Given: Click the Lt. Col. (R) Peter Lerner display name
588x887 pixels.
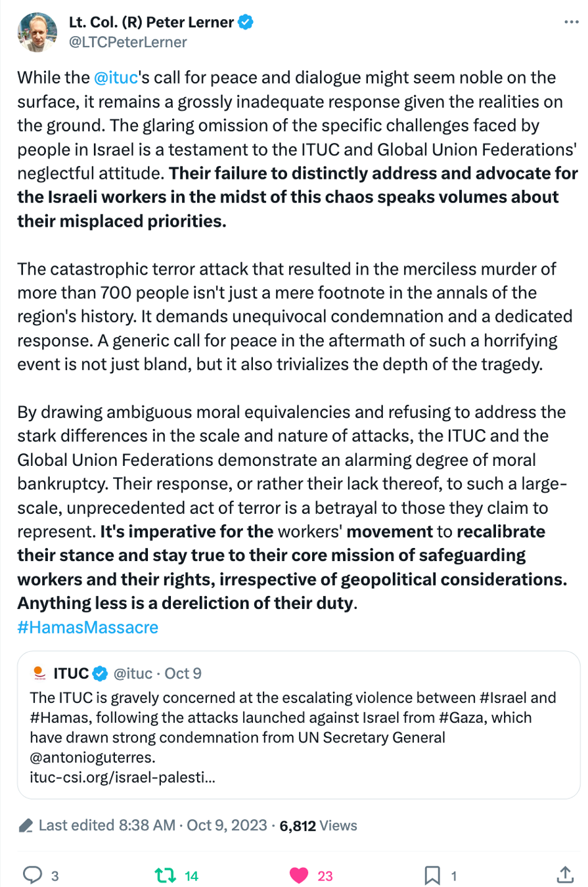Looking at the screenshot, I should coord(151,22).
